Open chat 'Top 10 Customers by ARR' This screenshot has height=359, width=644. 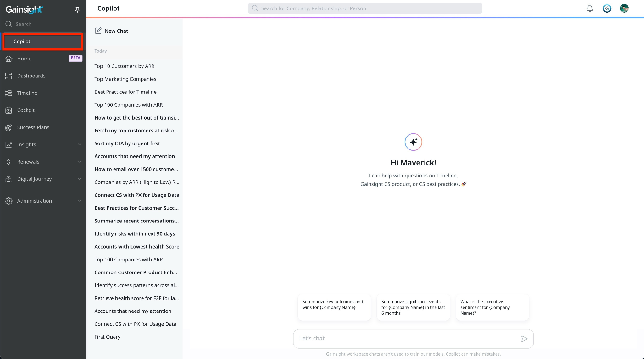tap(125, 66)
